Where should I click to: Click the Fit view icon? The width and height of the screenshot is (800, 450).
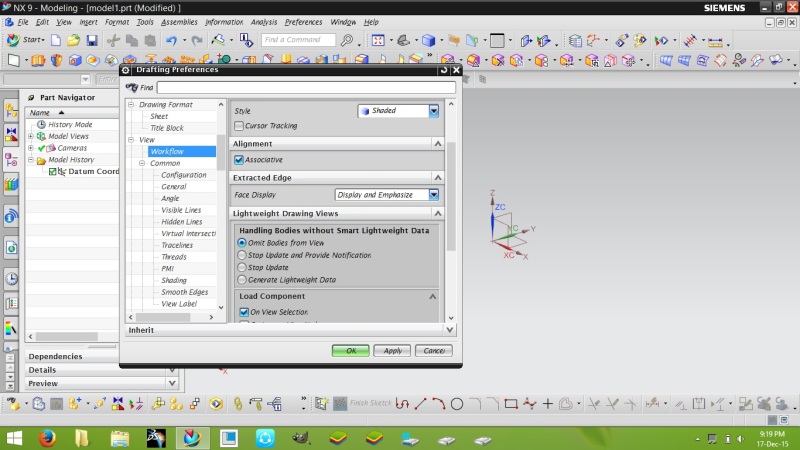click(378, 40)
